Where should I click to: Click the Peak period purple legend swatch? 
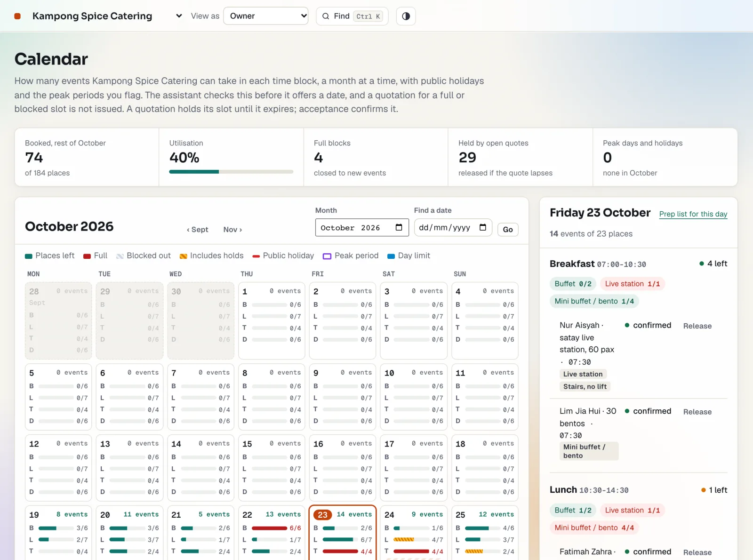click(327, 256)
